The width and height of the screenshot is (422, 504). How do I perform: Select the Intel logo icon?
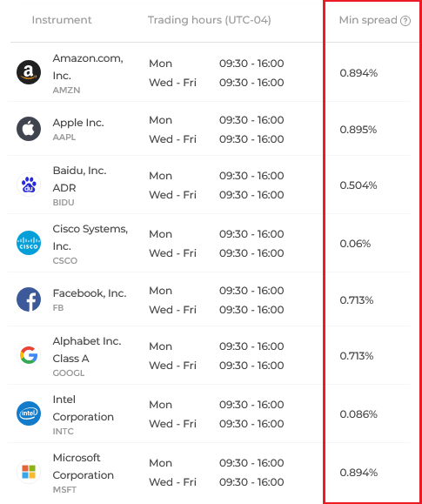click(29, 413)
